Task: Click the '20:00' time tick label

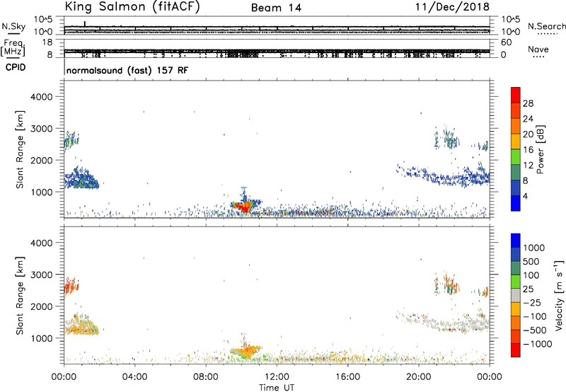Action: (x=419, y=377)
